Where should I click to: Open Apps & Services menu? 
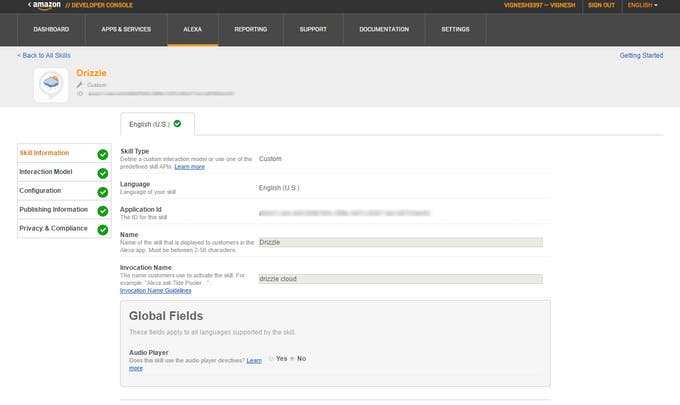[x=126, y=29]
